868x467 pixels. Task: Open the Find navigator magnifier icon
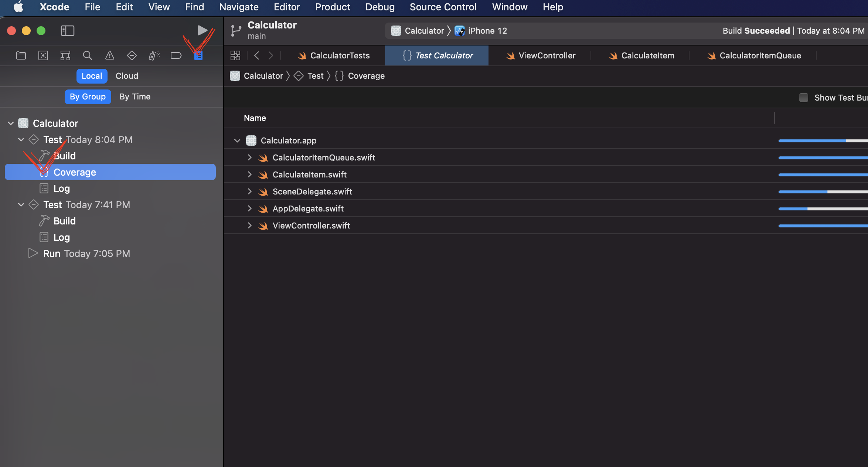[x=88, y=55]
